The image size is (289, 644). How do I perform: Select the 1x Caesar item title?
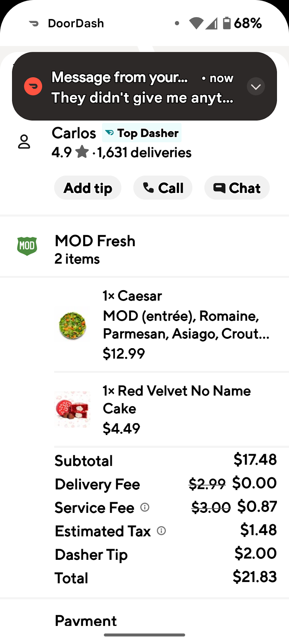[x=132, y=296]
